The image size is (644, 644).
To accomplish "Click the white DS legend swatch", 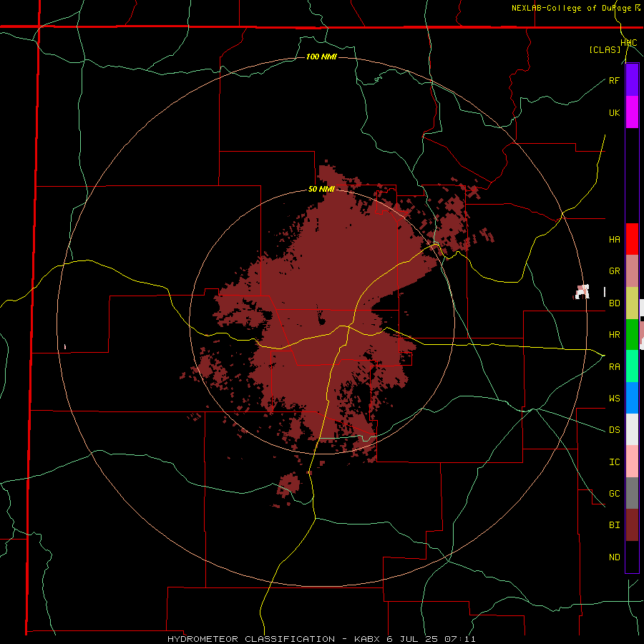I will [x=632, y=429].
